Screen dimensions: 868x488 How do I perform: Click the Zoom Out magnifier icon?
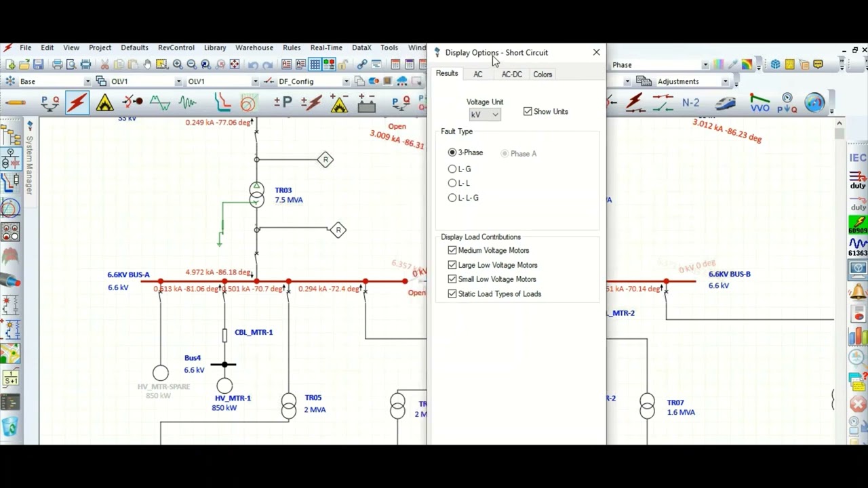click(192, 64)
